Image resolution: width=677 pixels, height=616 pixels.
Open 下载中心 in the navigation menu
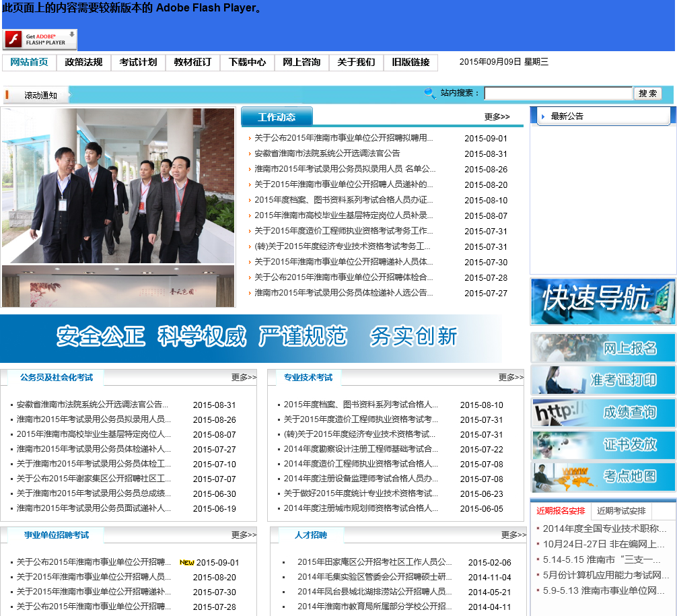tap(247, 63)
